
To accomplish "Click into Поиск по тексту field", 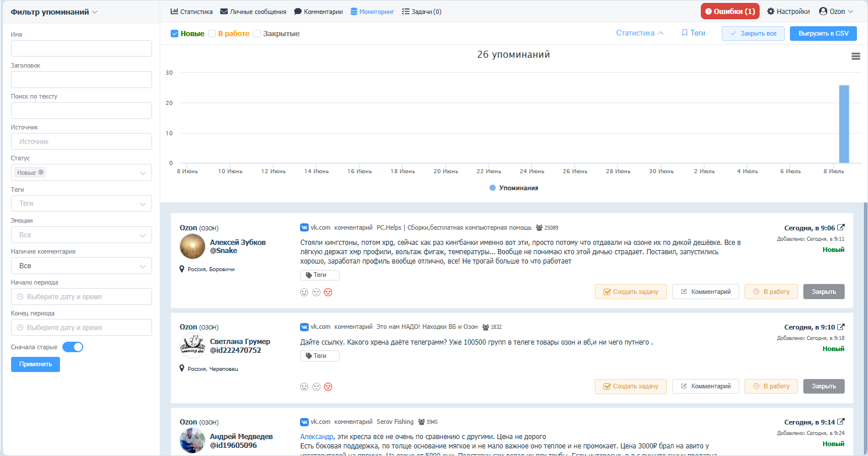I will coord(82,110).
